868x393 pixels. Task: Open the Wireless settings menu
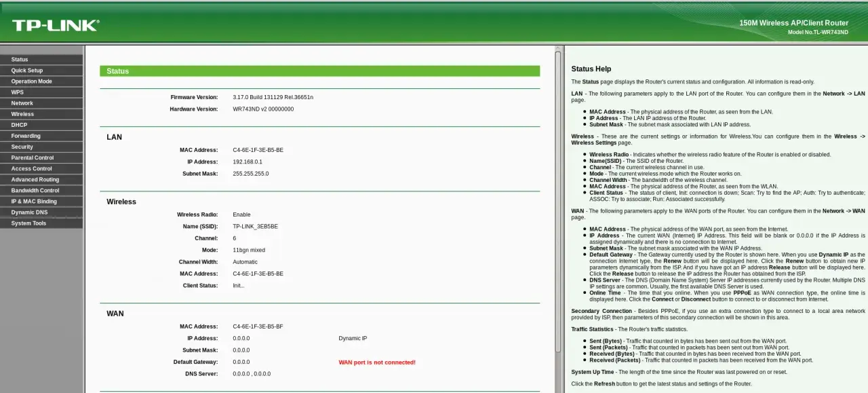tap(41, 114)
